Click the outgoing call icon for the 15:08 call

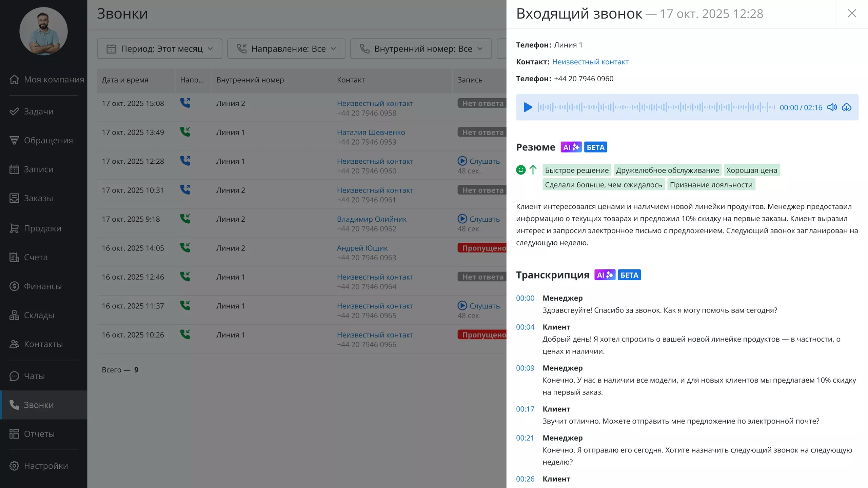click(185, 103)
